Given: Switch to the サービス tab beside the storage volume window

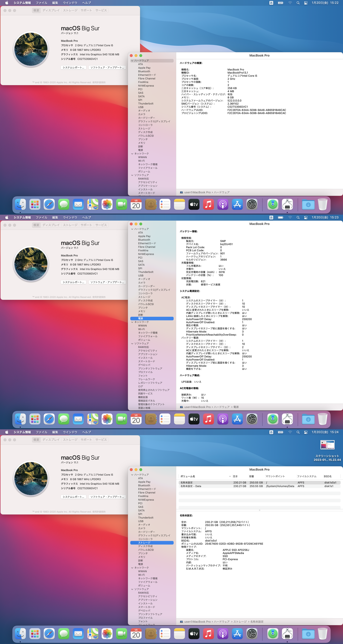Looking at the screenshot, I should pos(101,439).
